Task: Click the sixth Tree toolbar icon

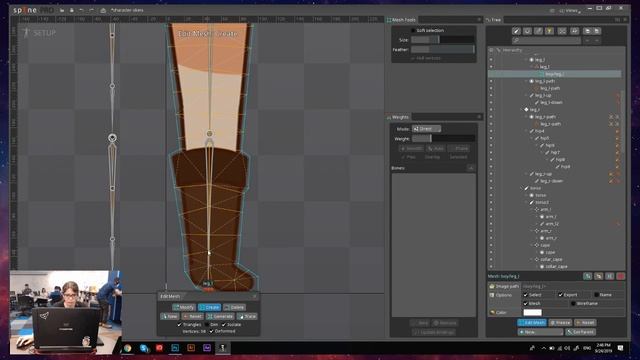Action: click(x=574, y=31)
